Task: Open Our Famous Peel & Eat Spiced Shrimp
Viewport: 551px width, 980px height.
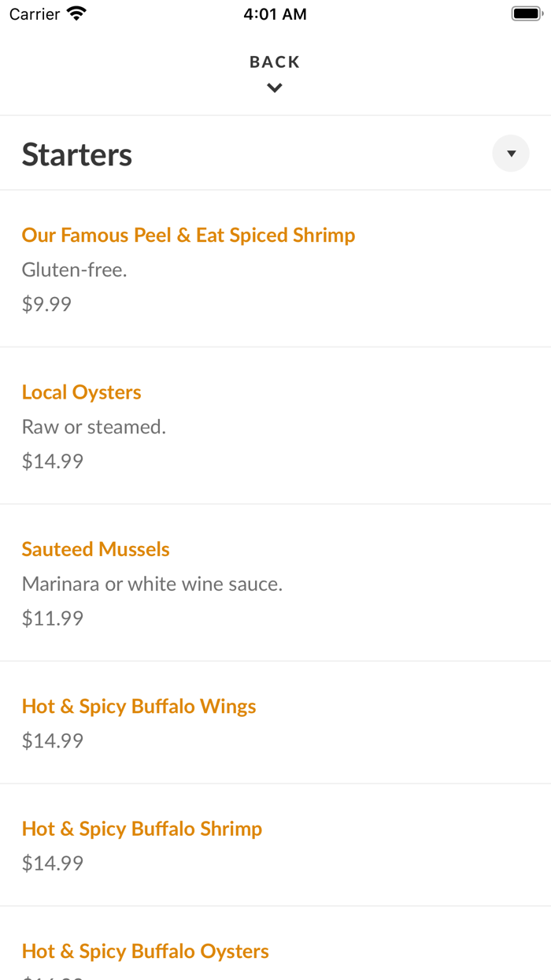Action: (189, 235)
